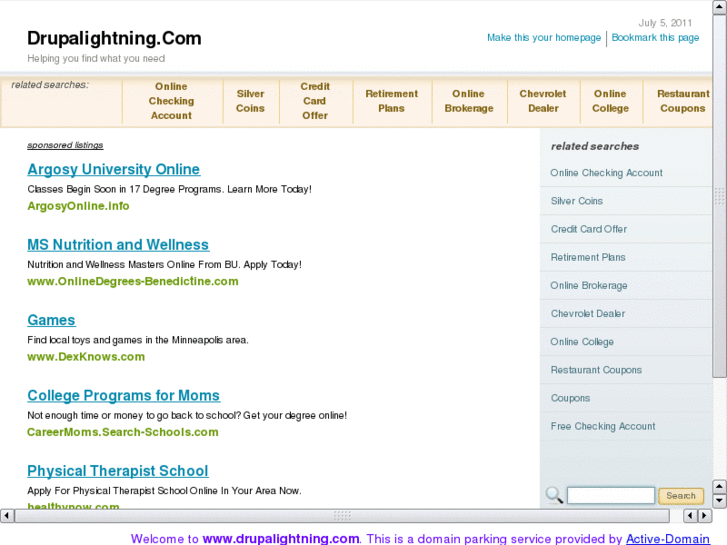Click the horizontal scrollbar left arrow at far left
Viewport: 727px width, 545px height.
tap(7, 515)
